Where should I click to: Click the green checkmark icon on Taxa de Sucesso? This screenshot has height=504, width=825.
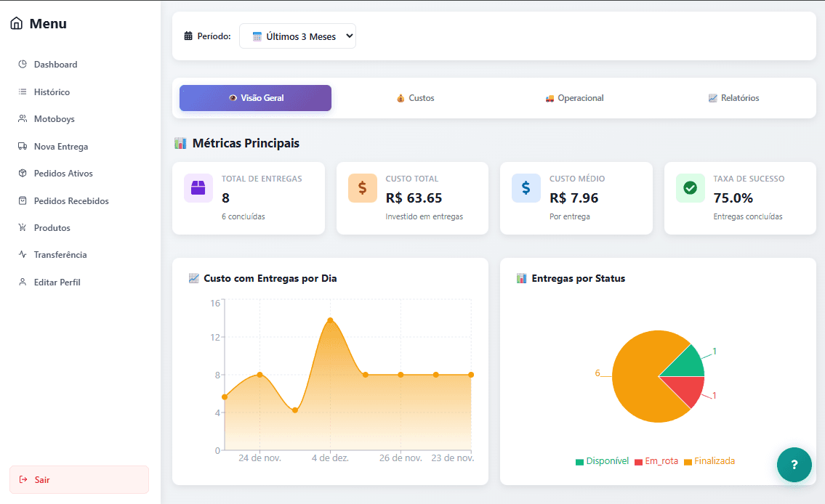[690, 188]
